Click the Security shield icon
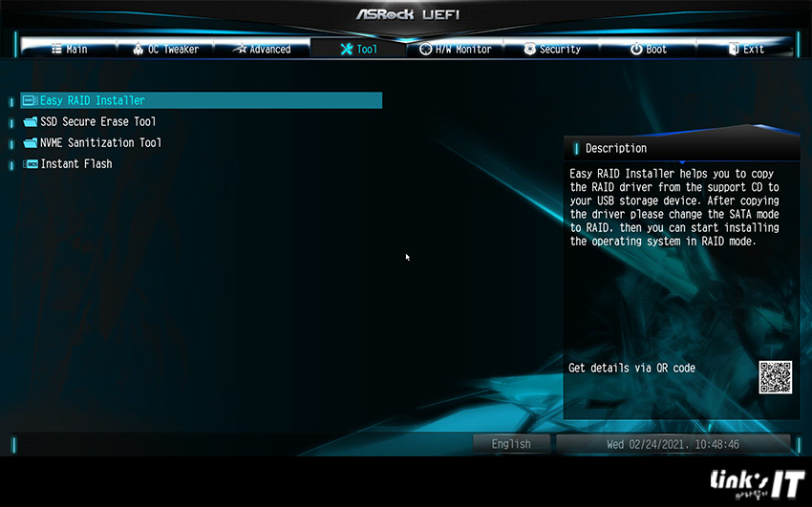This screenshot has height=507, width=812. tap(529, 49)
